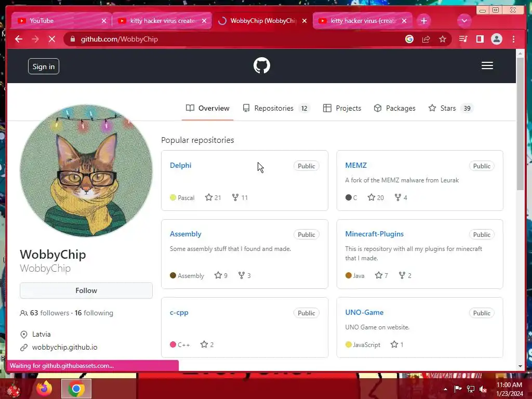This screenshot has height=399, width=532.
Task: Click the Chrome taskbar icon
Action: tap(76, 389)
